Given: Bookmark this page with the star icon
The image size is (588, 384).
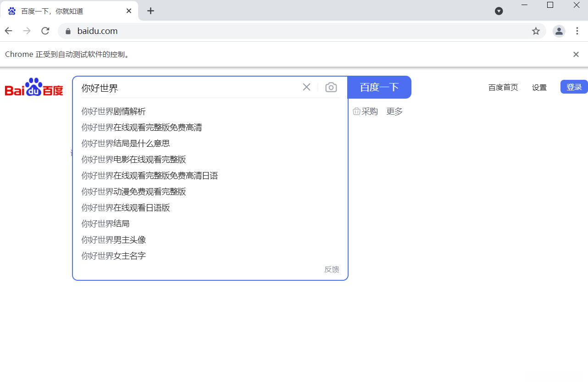Looking at the screenshot, I should (536, 31).
